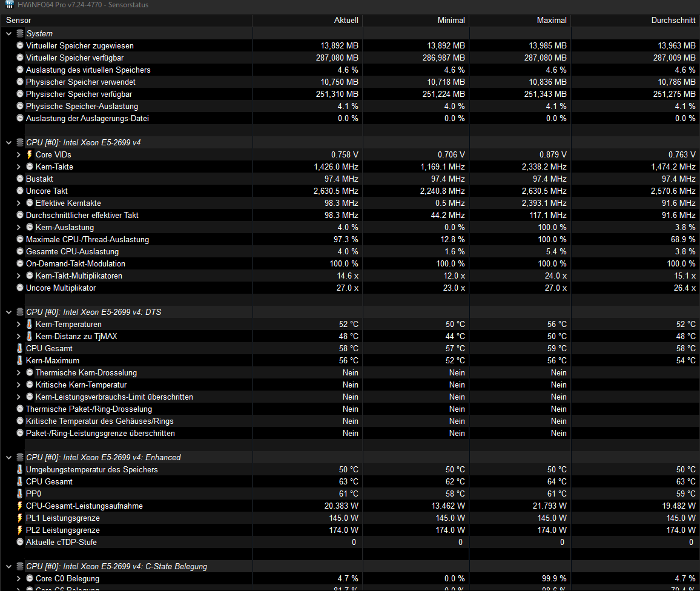Click the thermometer icon of Kern-Maximum
This screenshot has width=700, height=591.
(19, 360)
